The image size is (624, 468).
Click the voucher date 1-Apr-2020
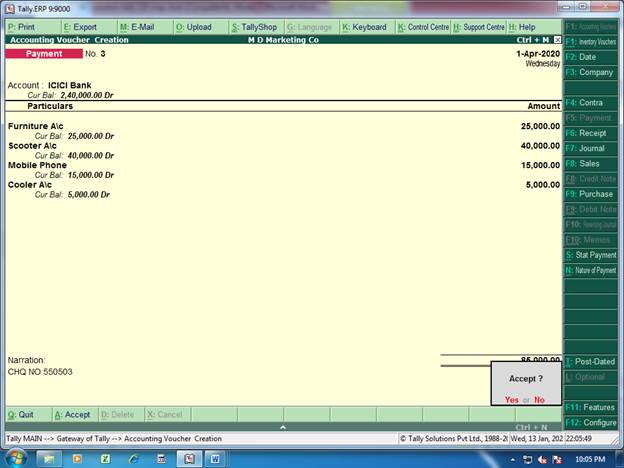[538, 54]
